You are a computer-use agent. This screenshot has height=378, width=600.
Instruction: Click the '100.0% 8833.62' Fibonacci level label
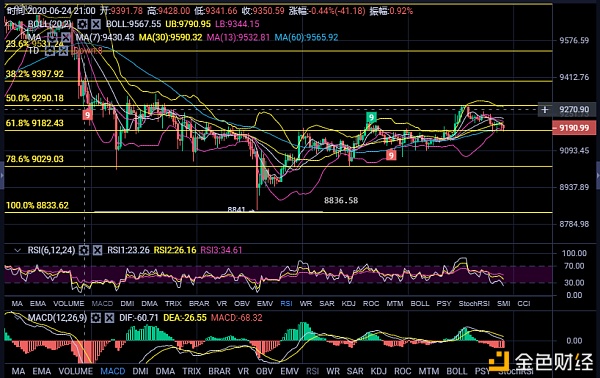38,205
